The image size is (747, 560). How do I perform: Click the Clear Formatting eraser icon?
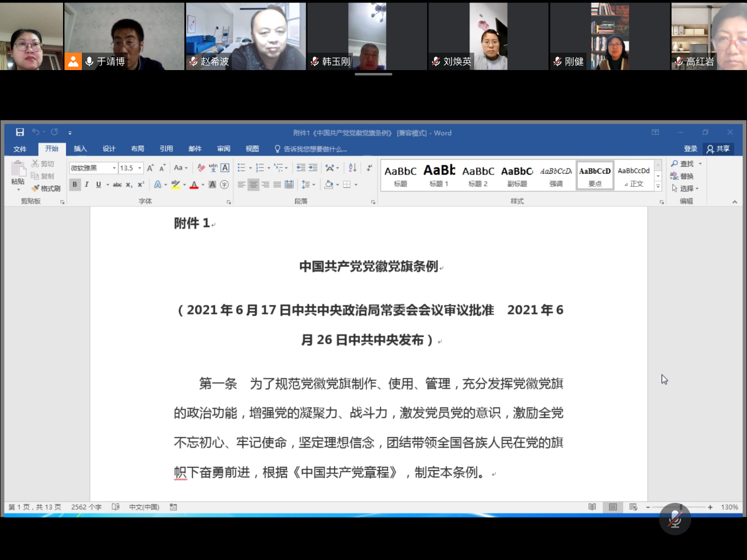(201, 168)
